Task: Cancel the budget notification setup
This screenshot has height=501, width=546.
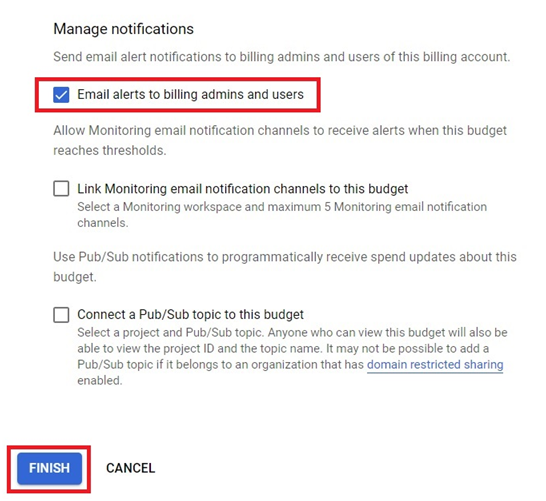Action: (131, 468)
